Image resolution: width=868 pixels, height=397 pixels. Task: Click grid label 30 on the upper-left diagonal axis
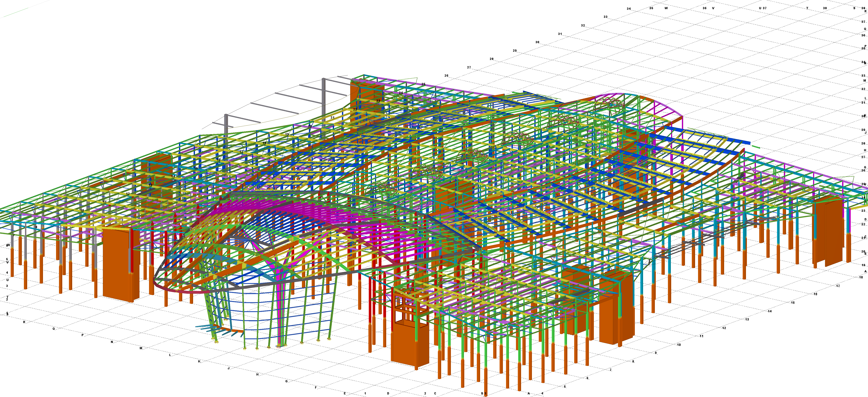click(x=537, y=42)
